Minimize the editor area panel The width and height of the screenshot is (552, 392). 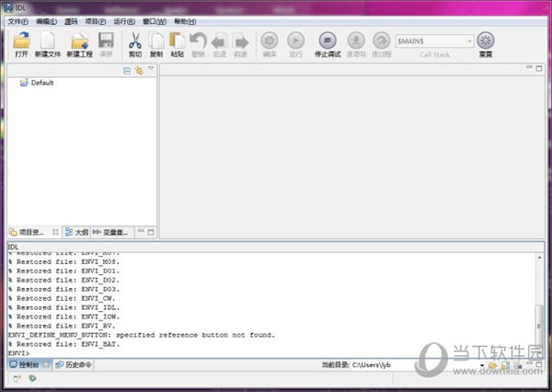[529, 67]
